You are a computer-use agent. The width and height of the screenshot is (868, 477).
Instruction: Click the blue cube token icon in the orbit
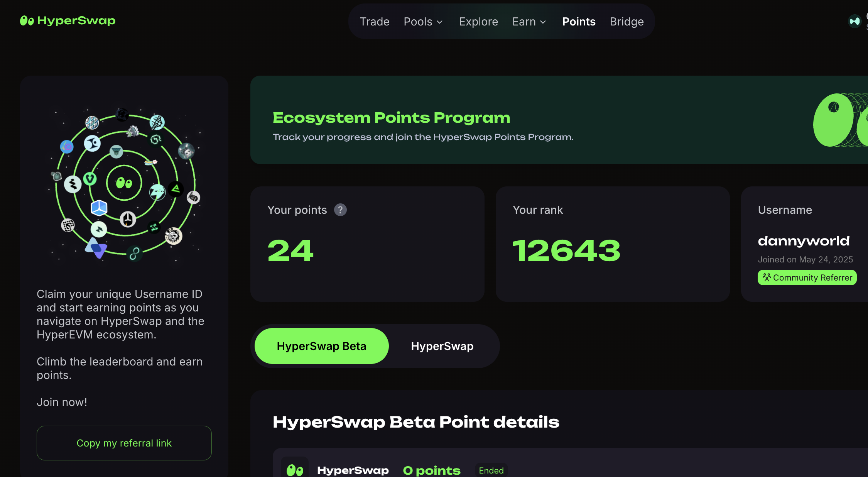pos(99,208)
